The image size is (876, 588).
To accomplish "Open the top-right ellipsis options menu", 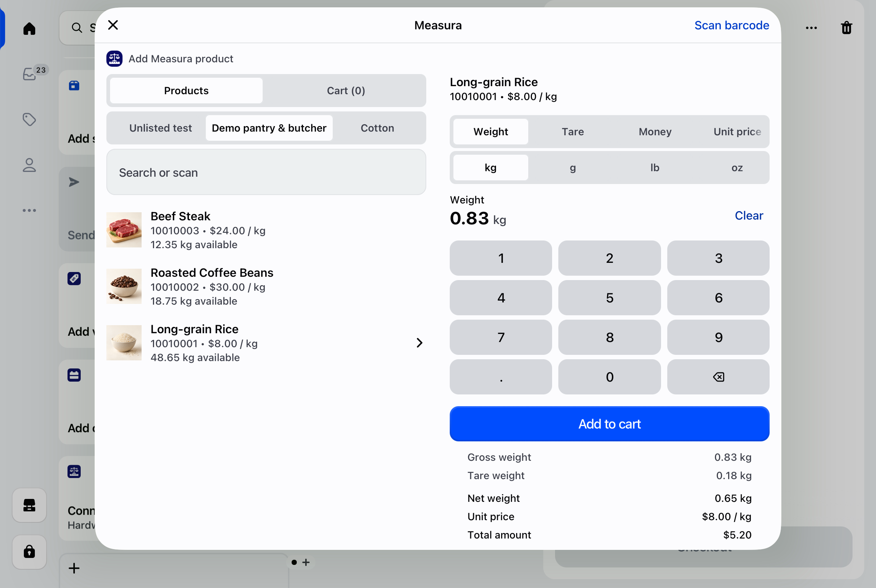I will pyautogui.click(x=811, y=28).
